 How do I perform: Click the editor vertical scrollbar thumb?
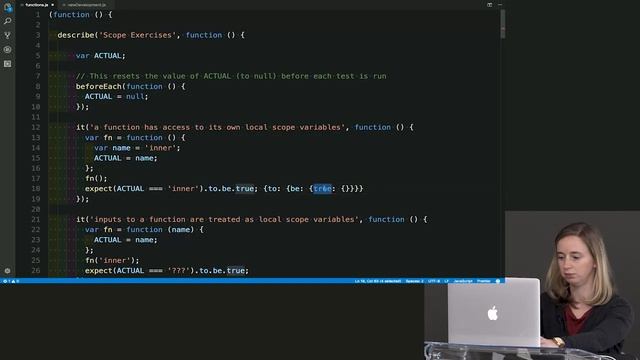point(502,24)
